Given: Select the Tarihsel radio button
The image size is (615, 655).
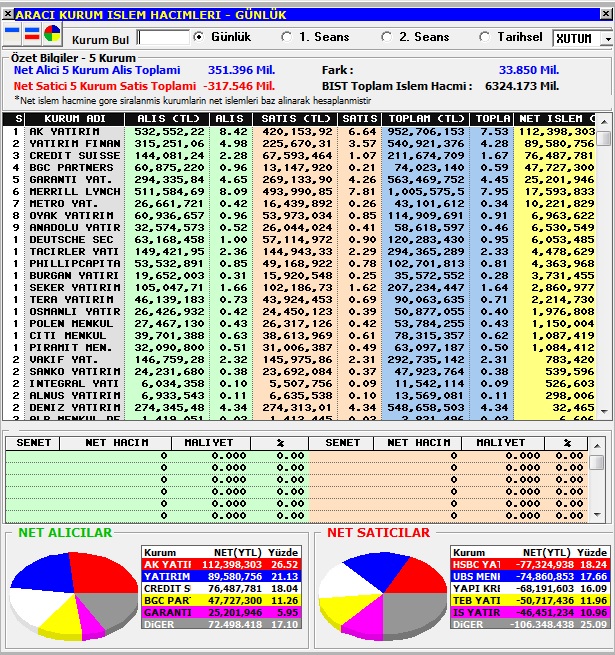Looking at the screenshot, I should click(x=485, y=37).
